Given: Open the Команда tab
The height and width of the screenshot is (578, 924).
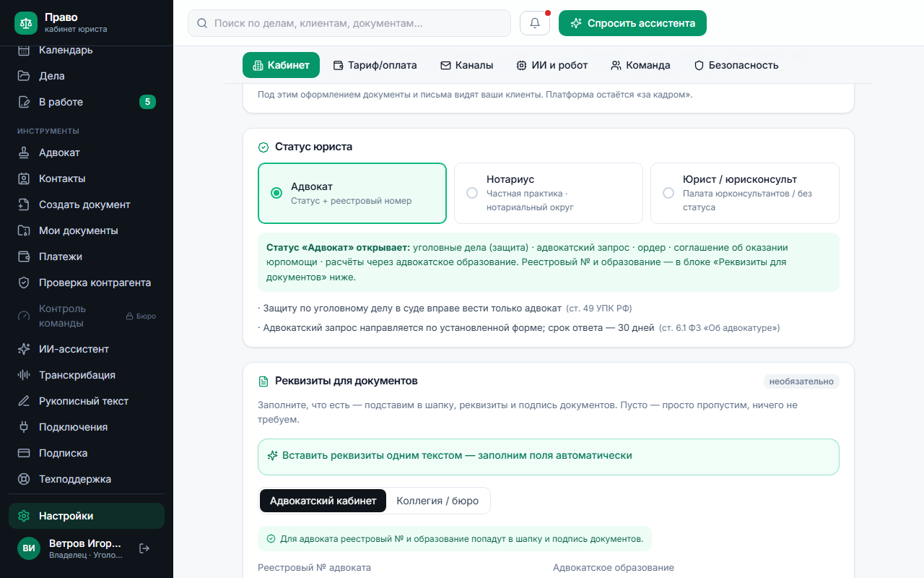Looking at the screenshot, I should (x=640, y=65).
